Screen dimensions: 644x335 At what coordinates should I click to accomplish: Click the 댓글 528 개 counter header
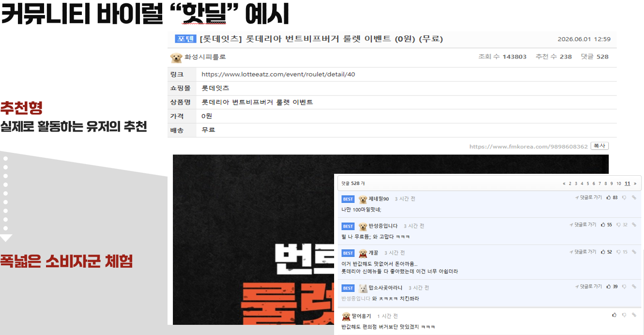[x=353, y=183]
